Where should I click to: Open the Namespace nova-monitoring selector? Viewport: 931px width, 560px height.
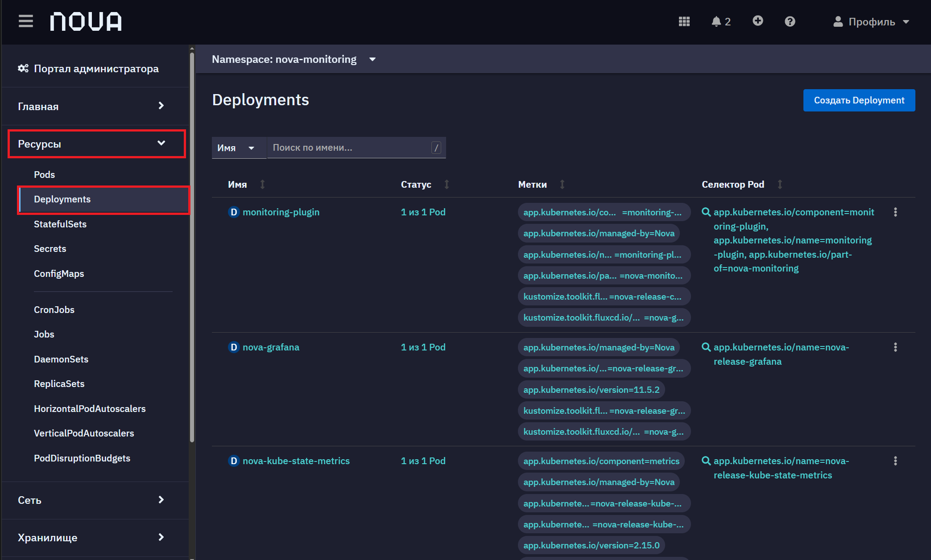point(294,59)
